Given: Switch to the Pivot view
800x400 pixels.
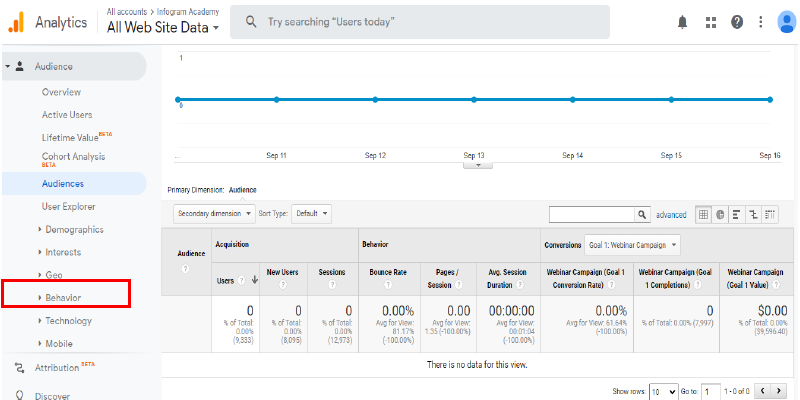Looking at the screenshot, I should pos(770,215).
